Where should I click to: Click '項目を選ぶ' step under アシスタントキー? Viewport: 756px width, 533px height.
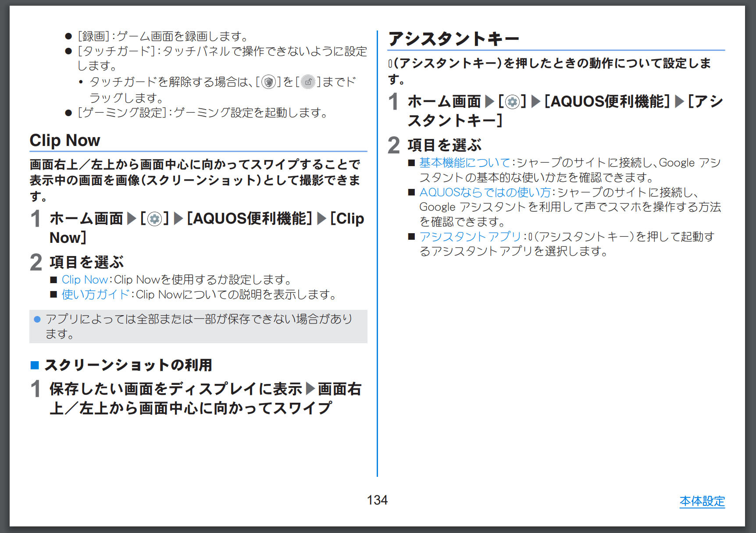click(x=445, y=145)
